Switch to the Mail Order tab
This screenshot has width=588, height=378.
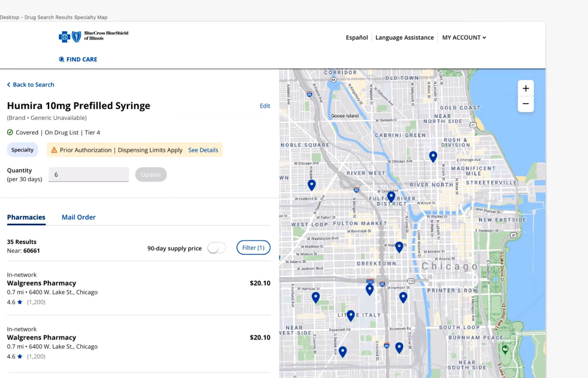tap(79, 217)
